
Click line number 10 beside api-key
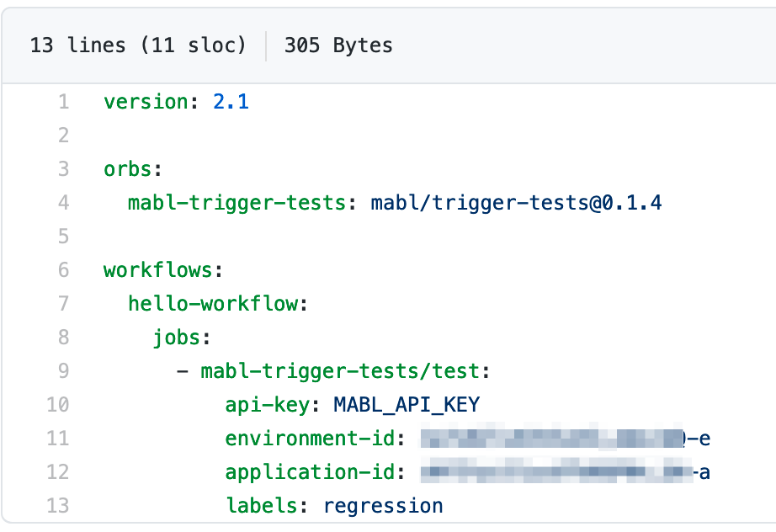coord(58,405)
